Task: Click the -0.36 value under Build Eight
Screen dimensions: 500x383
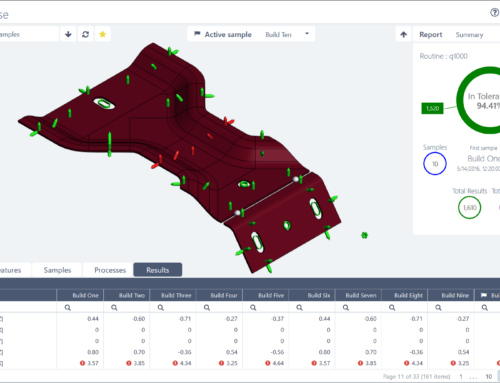Action: (416, 352)
